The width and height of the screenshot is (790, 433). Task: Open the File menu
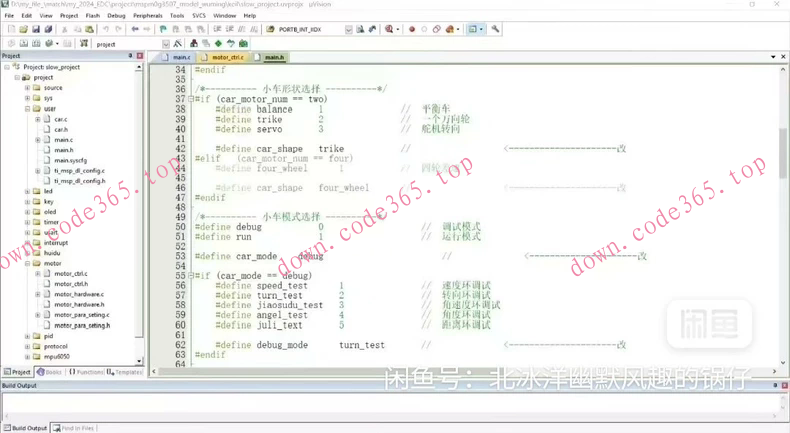9,16
